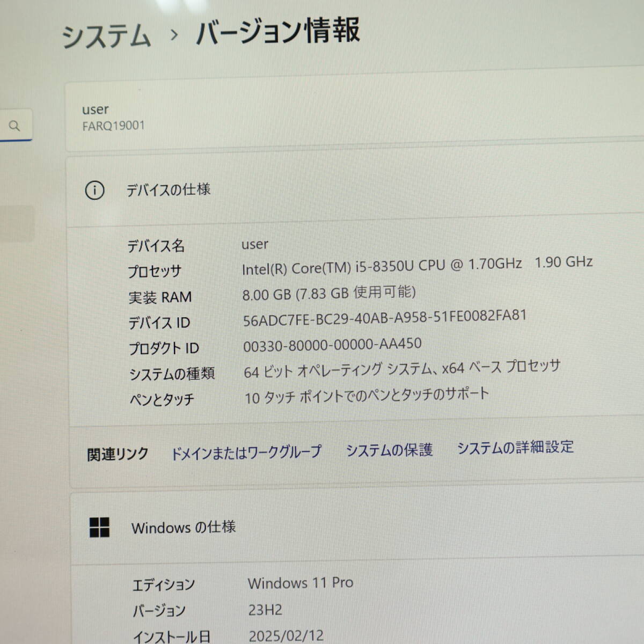644x644 pixels.
Task: Select the FARQ19001 model text
Action: [x=113, y=126]
